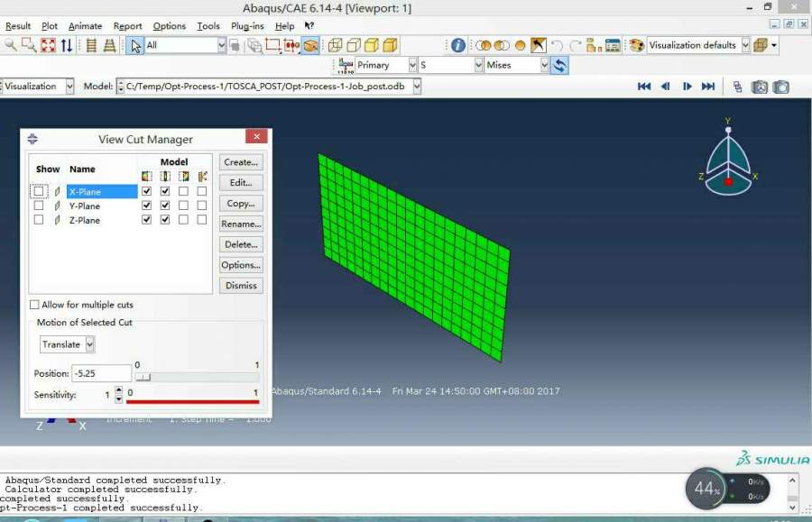Jump to last frame
812x522 pixels.
[708, 87]
